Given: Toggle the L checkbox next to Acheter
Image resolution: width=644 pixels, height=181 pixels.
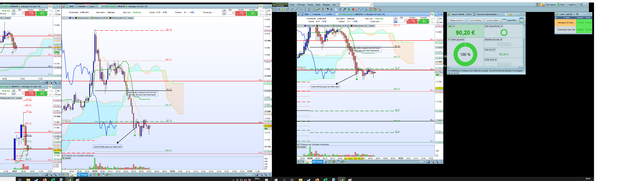Looking at the screenshot, I should click(x=432, y=19).
